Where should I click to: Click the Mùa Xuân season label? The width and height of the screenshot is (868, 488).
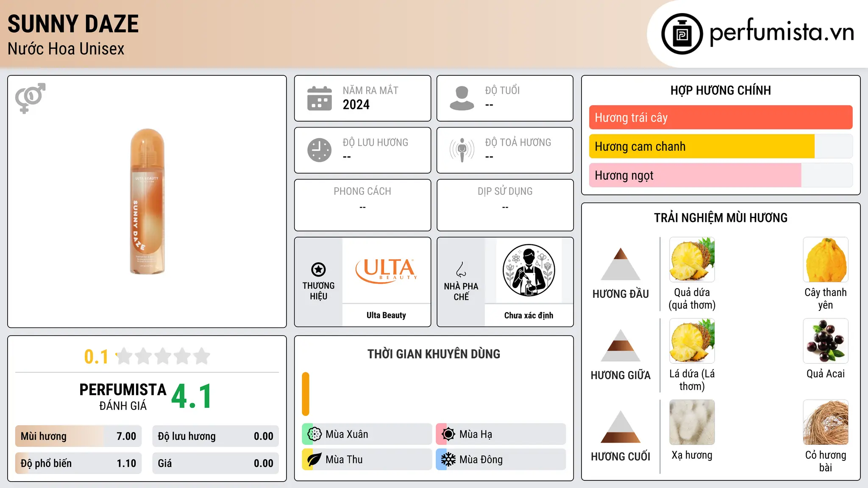coord(347,434)
